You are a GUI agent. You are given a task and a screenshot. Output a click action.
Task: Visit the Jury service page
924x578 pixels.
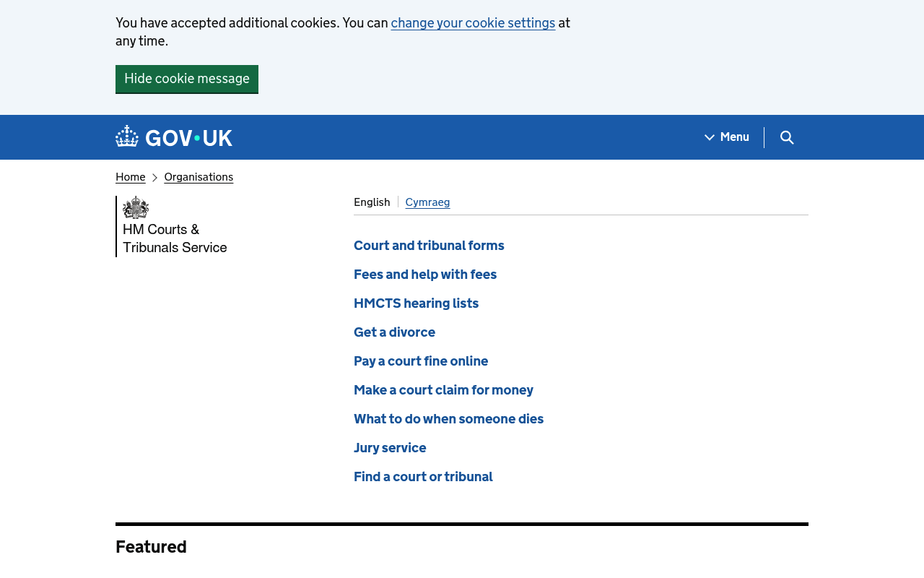pyautogui.click(x=390, y=448)
